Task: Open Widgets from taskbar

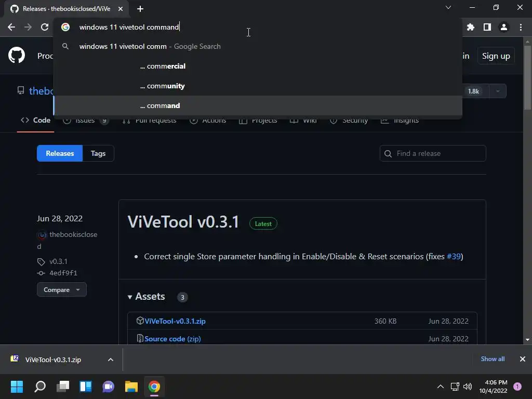Action: click(x=86, y=387)
